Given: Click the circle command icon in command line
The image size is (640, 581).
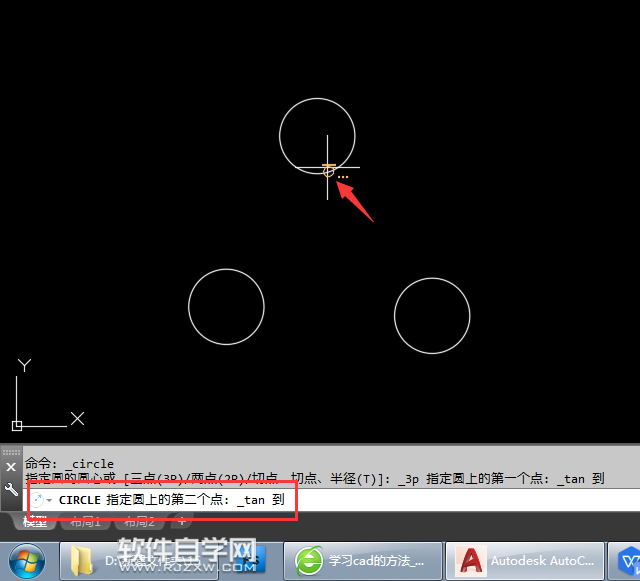Looking at the screenshot, I should (37, 500).
